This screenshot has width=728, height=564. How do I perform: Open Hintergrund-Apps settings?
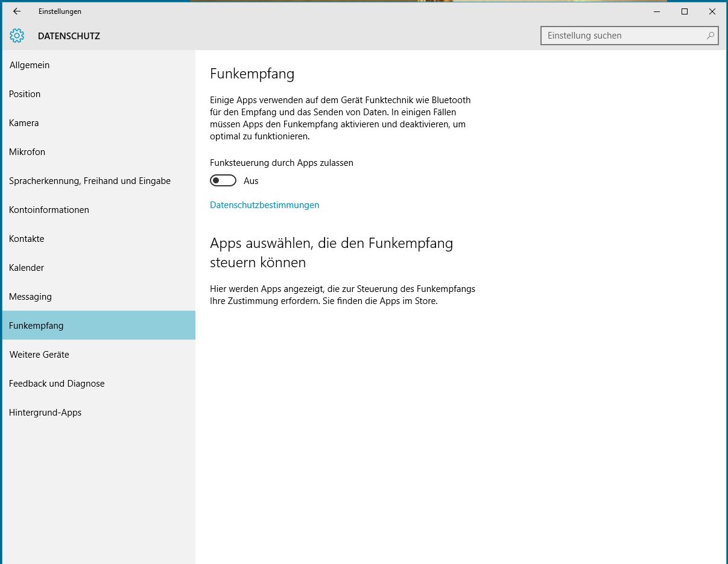[99, 413]
